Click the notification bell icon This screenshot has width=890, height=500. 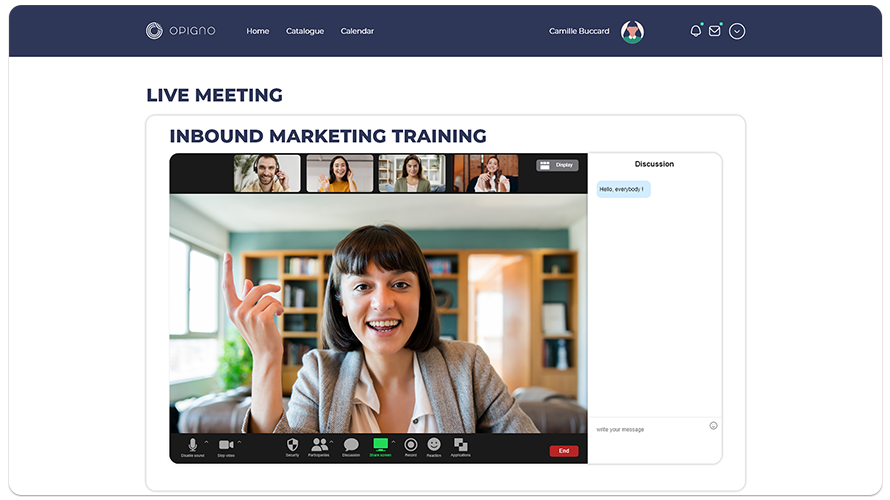696,31
